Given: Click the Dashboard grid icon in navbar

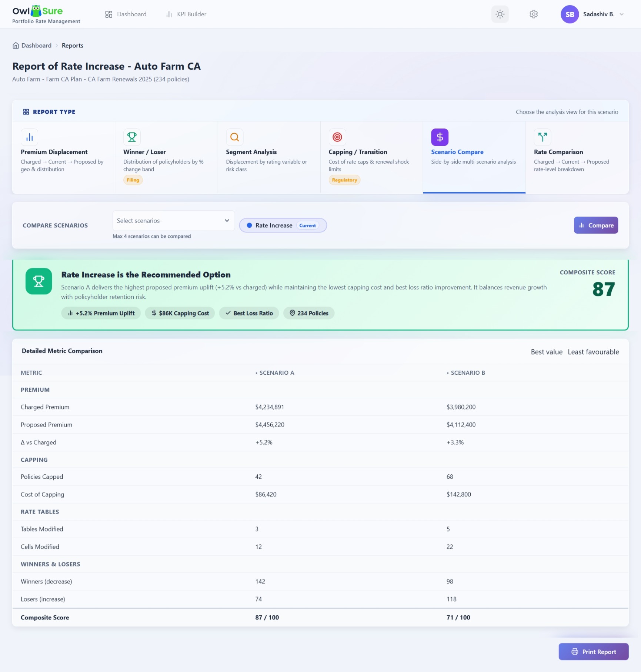Looking at the screenshot, I should (x=108, y=14).
